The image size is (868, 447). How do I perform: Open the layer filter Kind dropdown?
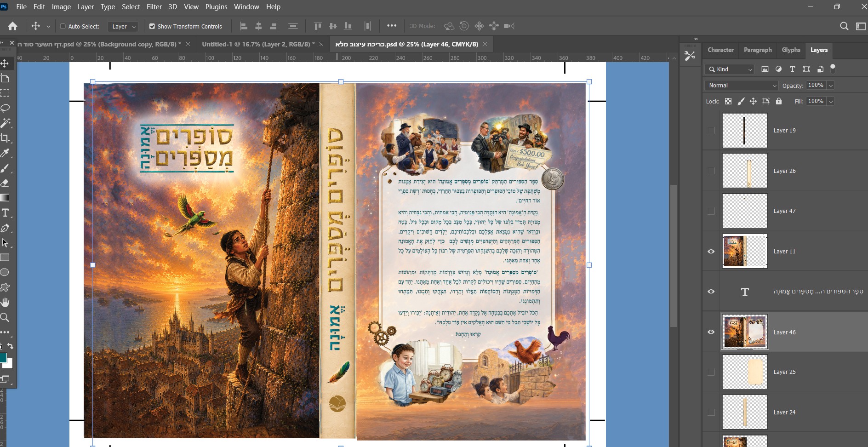click(x=729, y=69)
